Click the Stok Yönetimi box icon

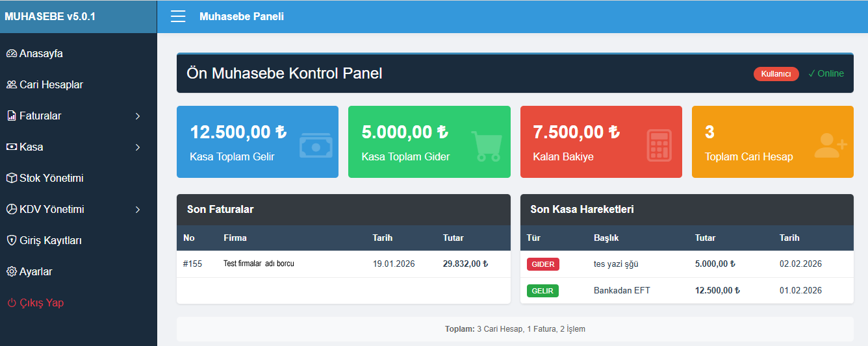(x=12, y=179)
